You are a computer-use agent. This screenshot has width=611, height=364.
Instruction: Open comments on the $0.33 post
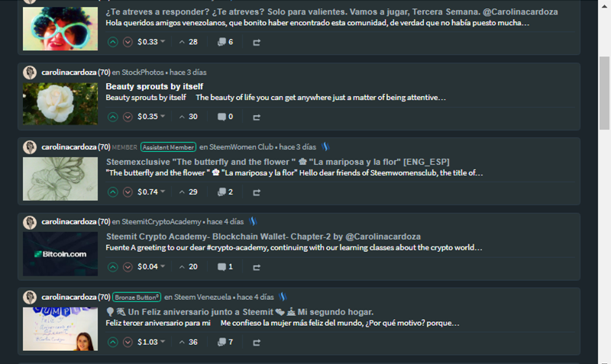(x=225, y=42)
